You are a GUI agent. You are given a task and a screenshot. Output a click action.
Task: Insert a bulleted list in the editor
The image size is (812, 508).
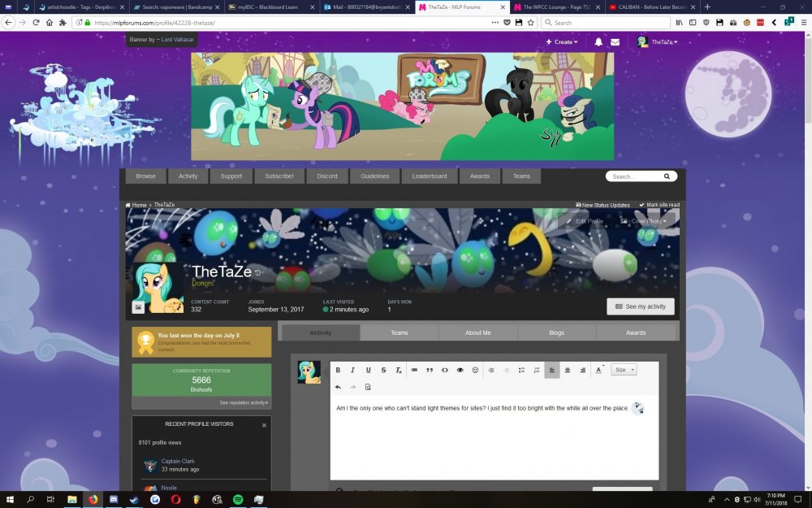521,370
